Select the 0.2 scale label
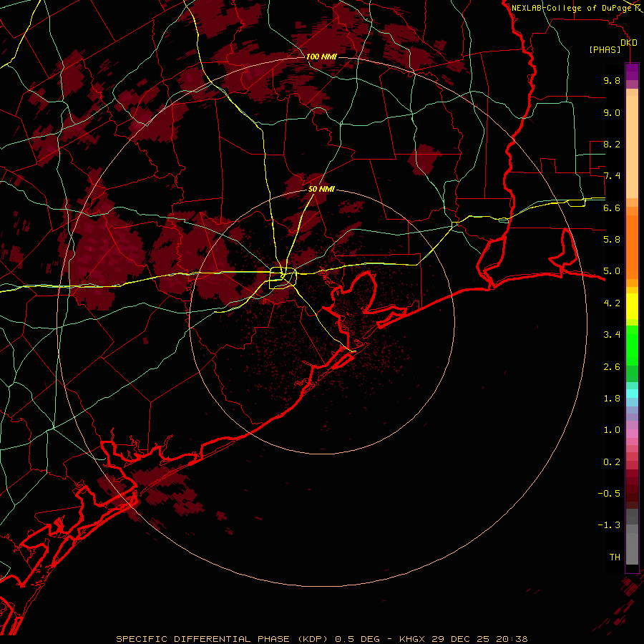Image resolution: width=644 pixels, height=644 pixels. coord(612,462)
